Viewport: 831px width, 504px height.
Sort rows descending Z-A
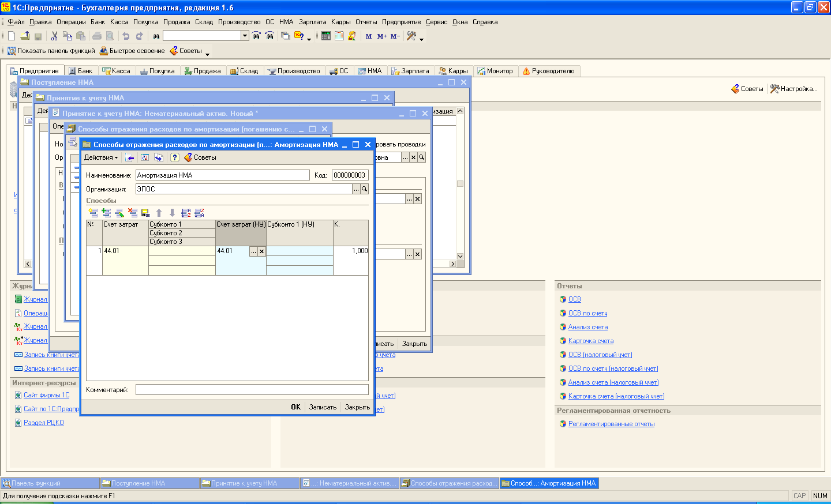(199, 213)
